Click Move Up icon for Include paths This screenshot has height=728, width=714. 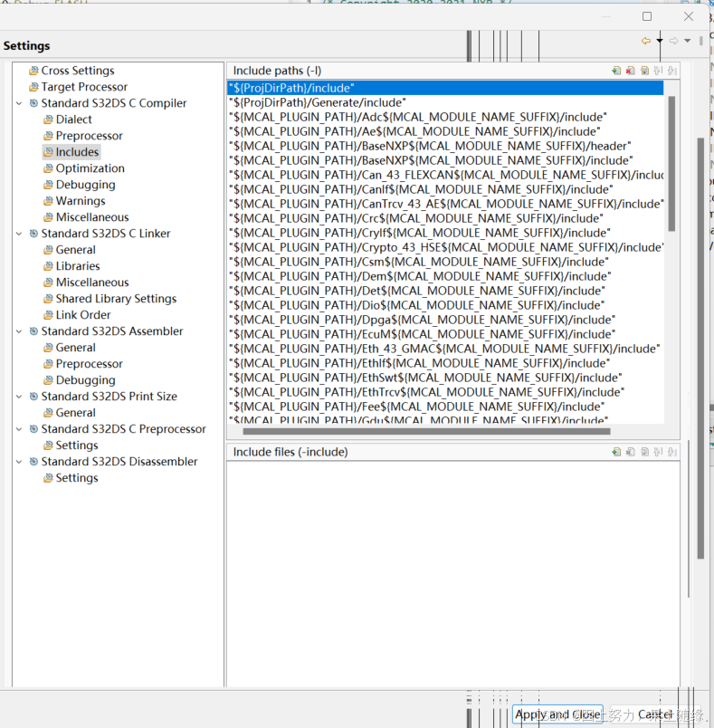pos(658,71)
